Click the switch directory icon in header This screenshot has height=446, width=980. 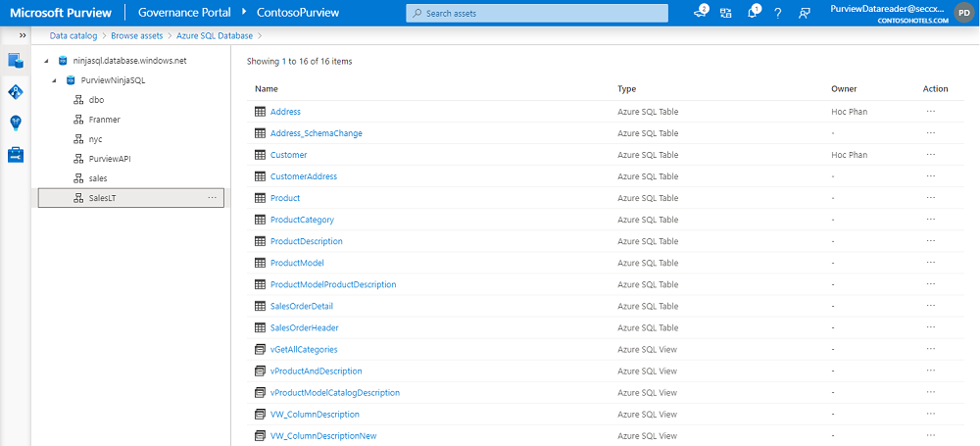coord(727,13)
